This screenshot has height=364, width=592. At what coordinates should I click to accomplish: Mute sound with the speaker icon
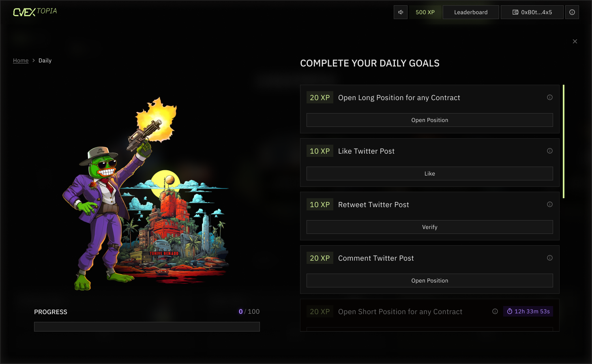click(401, 12)
